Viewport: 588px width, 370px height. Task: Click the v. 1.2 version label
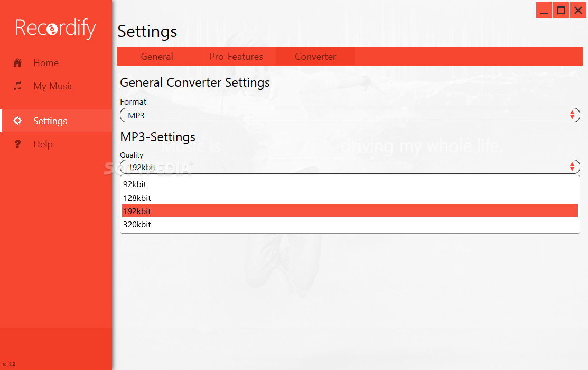tap(9, 364)
